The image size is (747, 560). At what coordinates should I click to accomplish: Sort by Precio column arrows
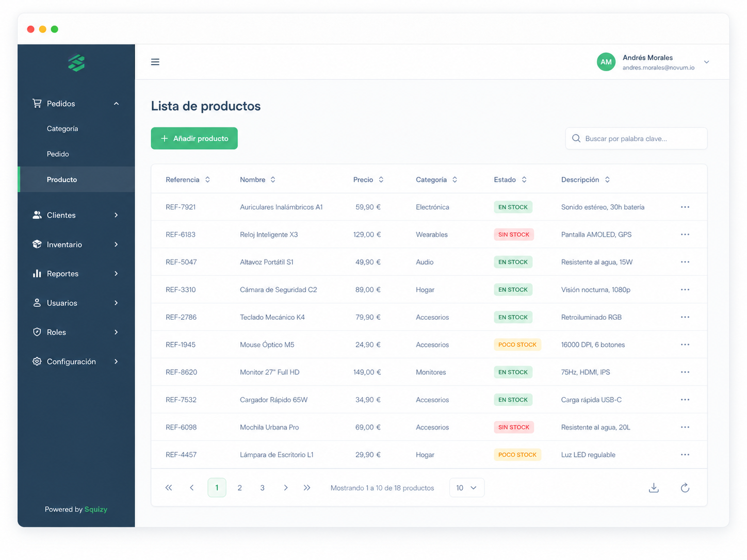pyautogui.click(x=381, y=179)
